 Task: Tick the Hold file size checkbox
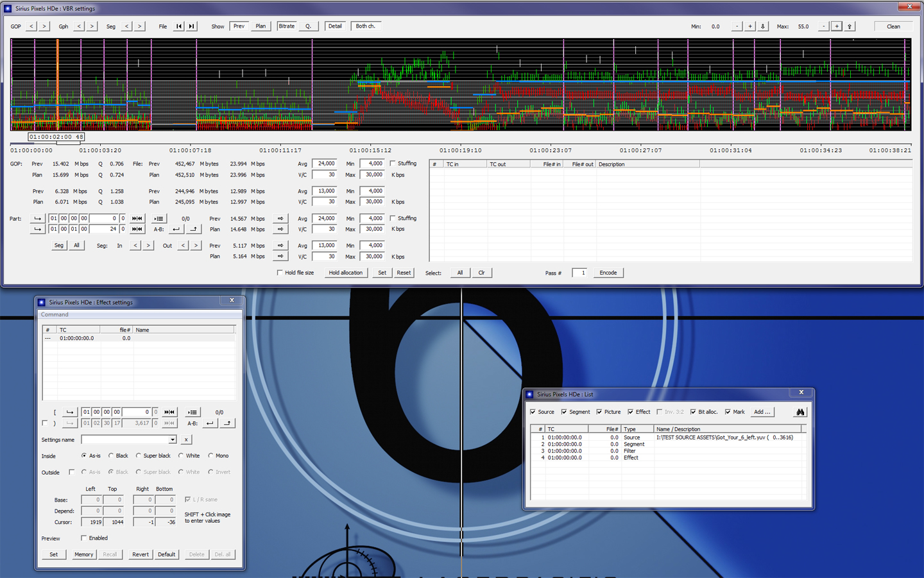[280, 273]
